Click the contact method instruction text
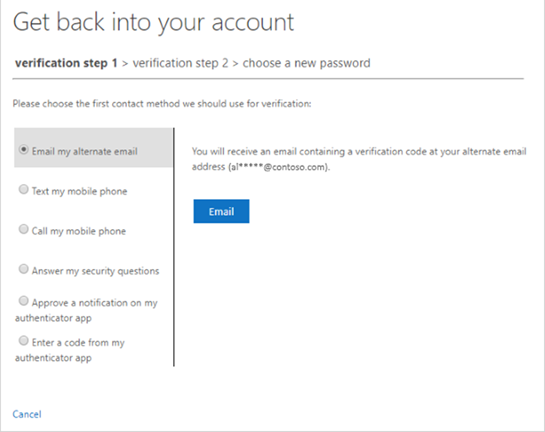Viewport: 545px width, 432px height. [x=162, y=104]
